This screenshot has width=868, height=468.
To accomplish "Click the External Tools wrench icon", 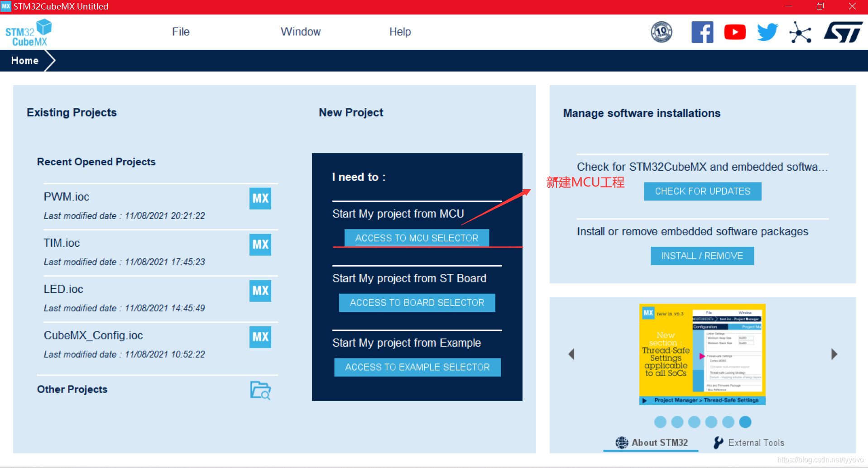I will click(x=719, y=443).
